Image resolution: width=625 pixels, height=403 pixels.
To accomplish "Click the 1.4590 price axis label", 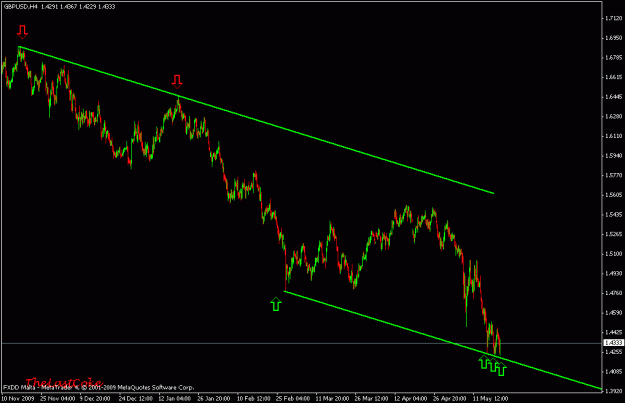I will (x=613, y=313).
